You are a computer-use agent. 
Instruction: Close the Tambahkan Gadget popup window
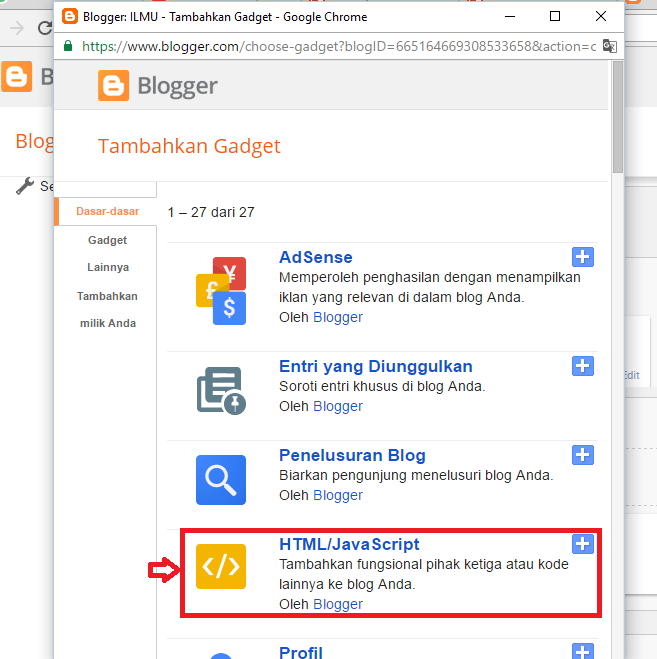tap(601, 16)
